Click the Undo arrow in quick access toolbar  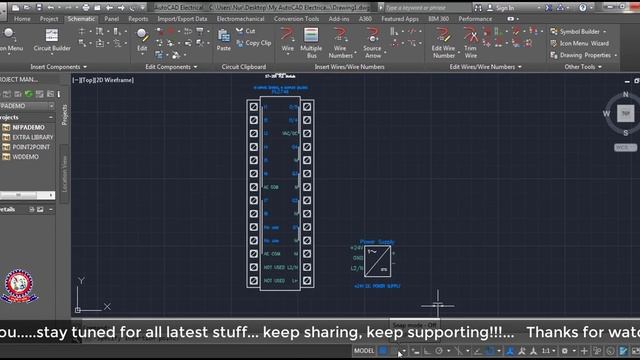51,7
